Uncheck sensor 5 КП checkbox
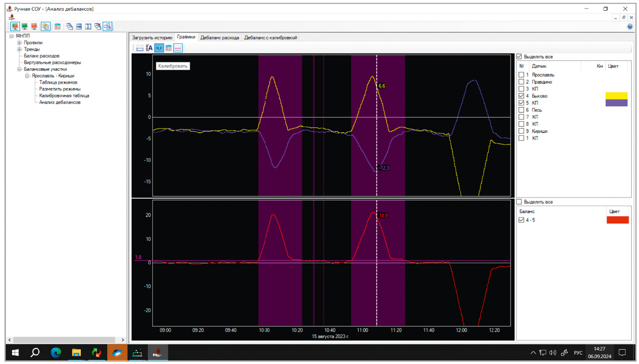 (521, 103)
